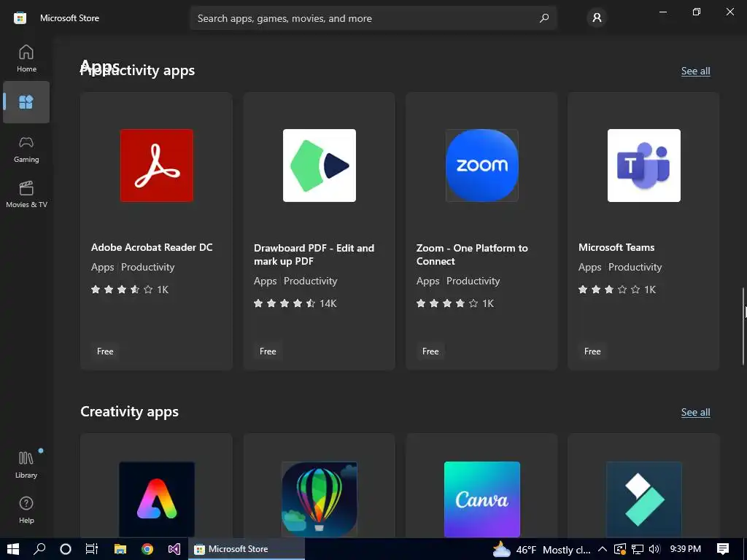Click the vertical scrollbar thumb

click(743, 326)
